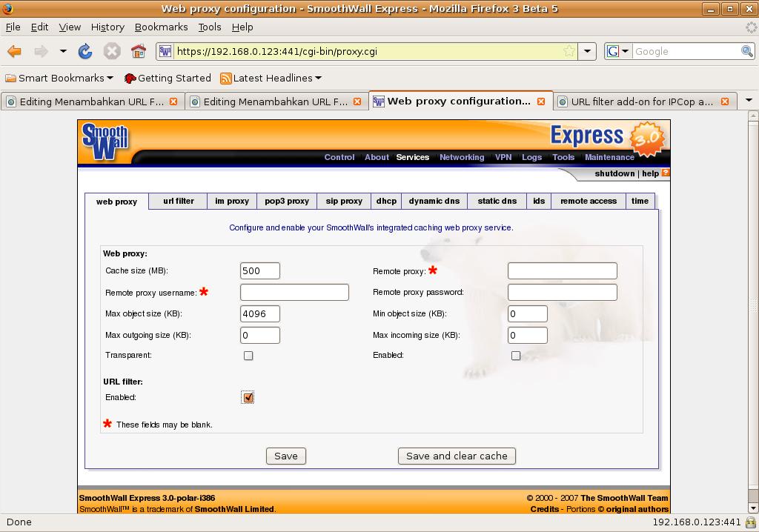Click the Save button
This screenshot has height=532, width=759.
pyautogui.click(x=286, y=456)
